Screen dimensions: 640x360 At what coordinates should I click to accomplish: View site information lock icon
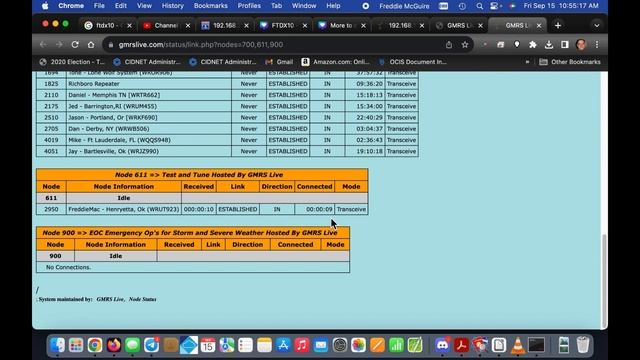[x=110, y=45]
